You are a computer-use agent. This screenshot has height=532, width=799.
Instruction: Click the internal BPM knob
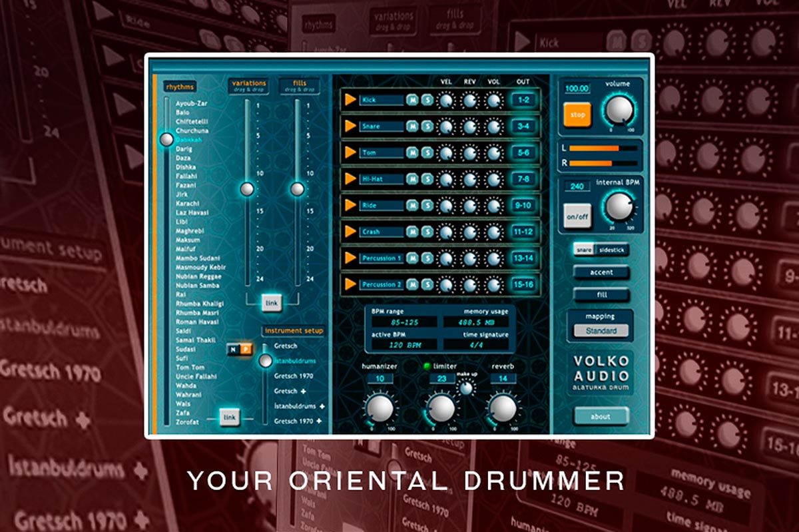pyautogui.click(x=619, y=208)
